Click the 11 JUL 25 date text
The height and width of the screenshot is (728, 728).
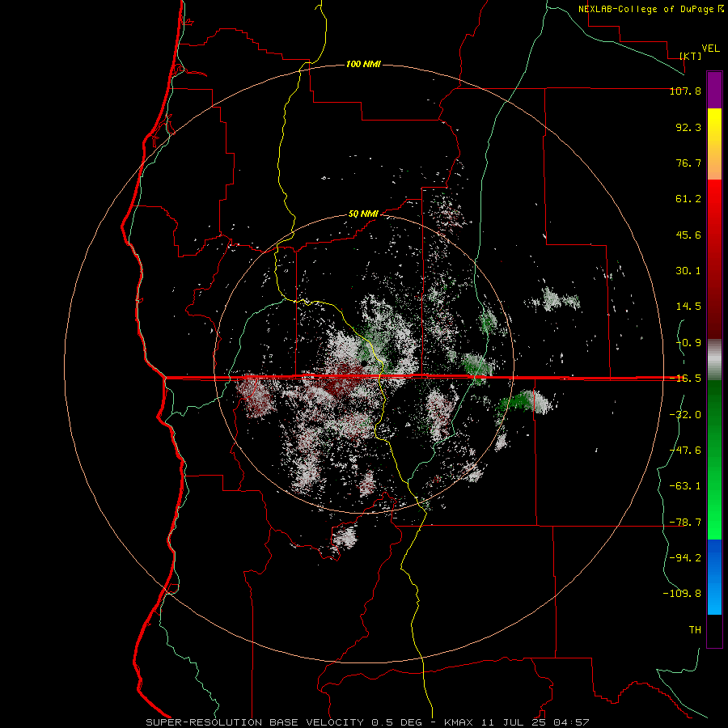click(514, 722)
